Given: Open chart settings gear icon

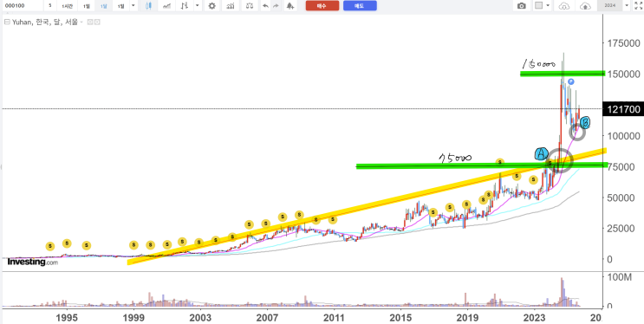Looking at the screenshot, I should coord(211,6).
